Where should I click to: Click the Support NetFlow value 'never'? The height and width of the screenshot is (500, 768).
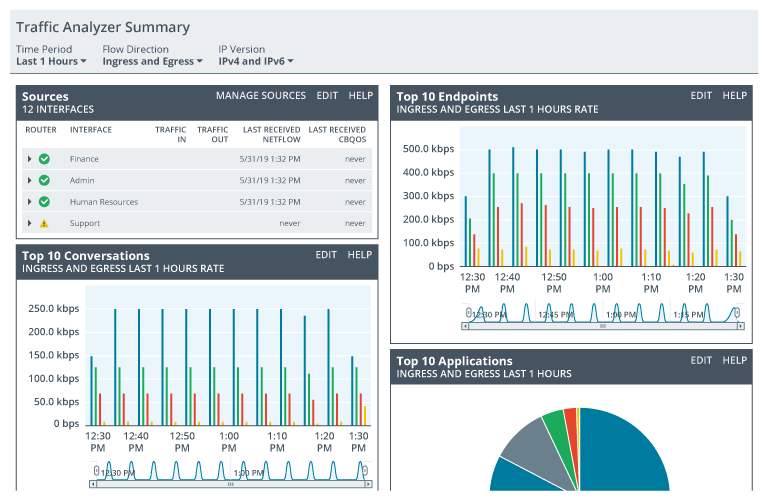tap(290, 223)
